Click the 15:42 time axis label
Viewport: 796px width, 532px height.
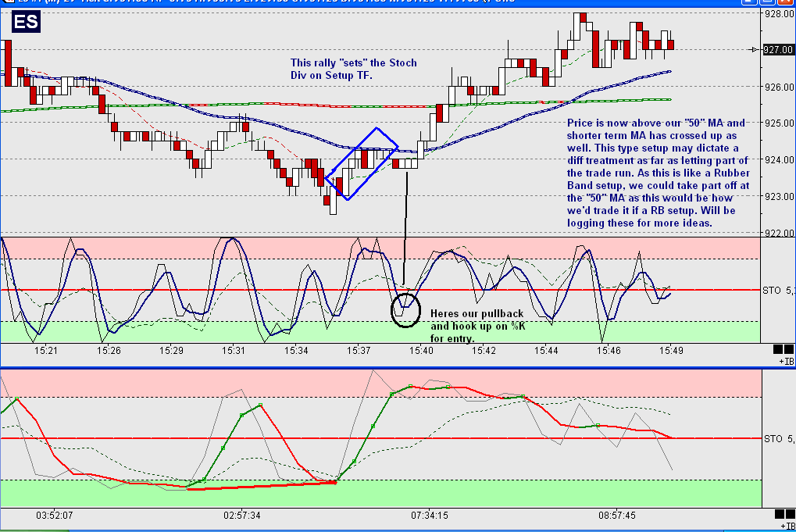coord(484,350)
